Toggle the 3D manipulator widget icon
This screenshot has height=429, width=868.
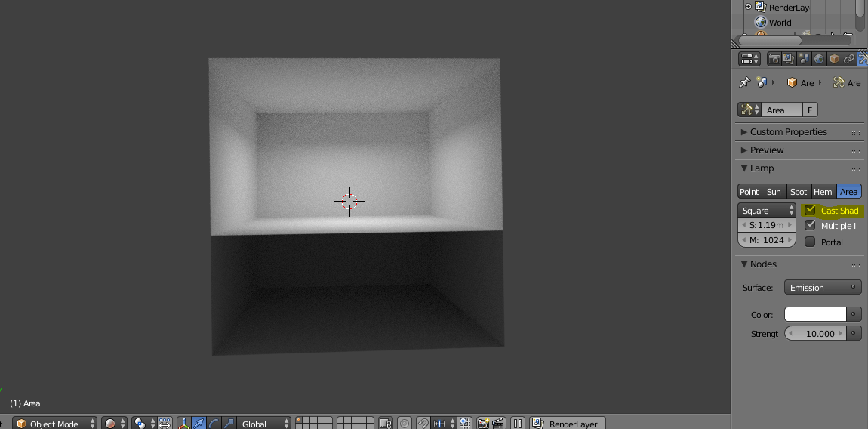(184, 424)
